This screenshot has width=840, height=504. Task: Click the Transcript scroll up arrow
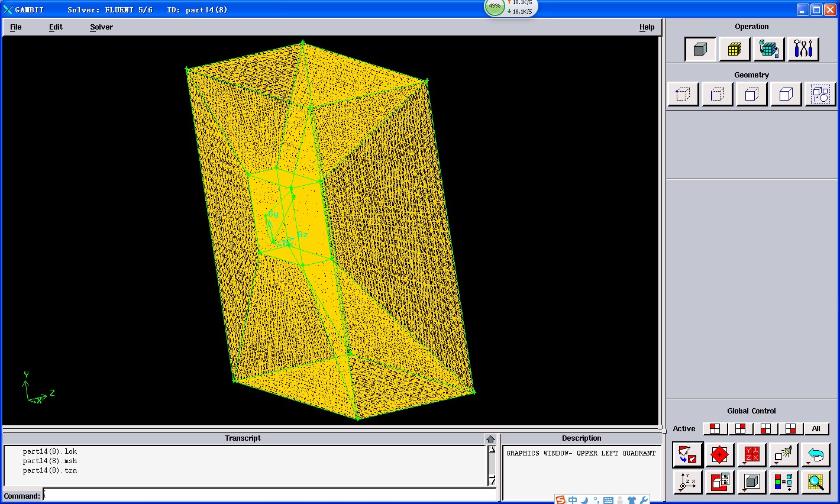coord(492,450)
